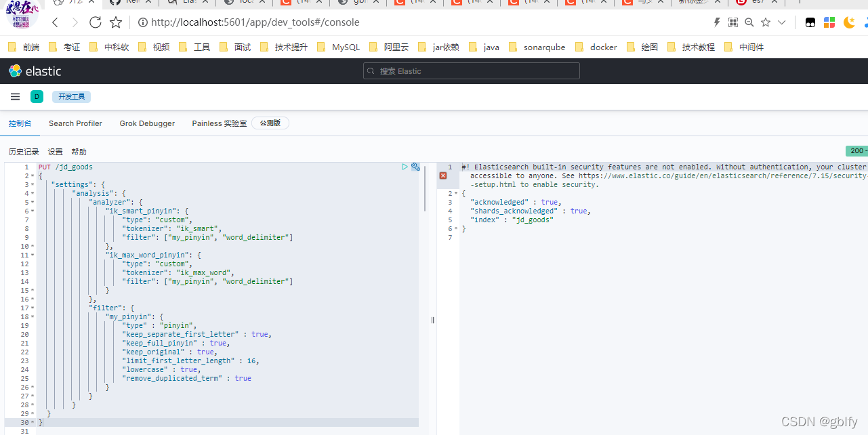The width and height of the screenshot is (868, 435).
Task: Collapse the analysis block at line 4
Action: point(33,193)
